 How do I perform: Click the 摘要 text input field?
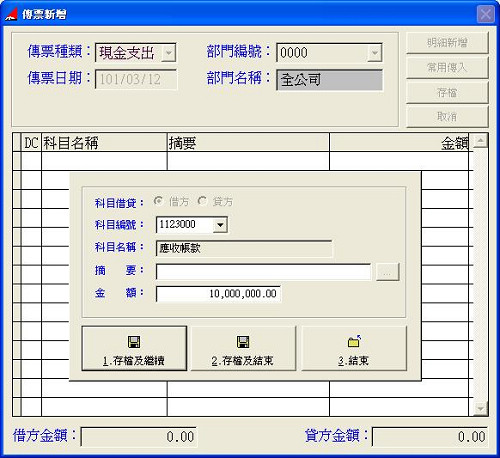[x=263, y=272]
